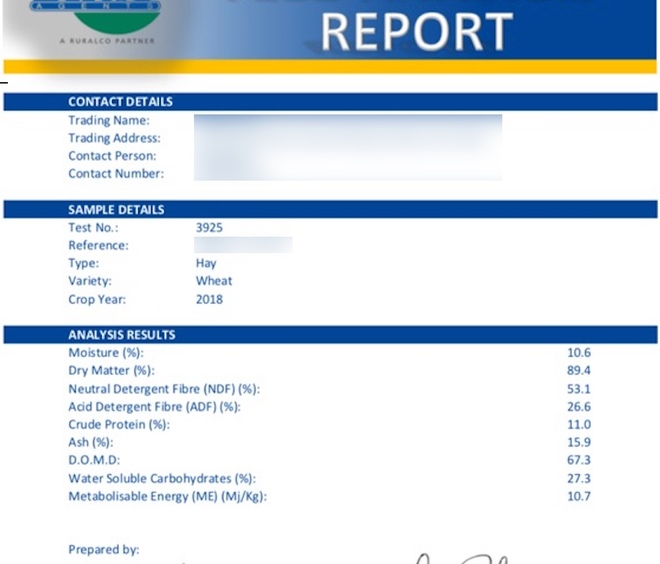This screenshot has width=660, height=564.
Task: Select the CONTACT DETAILS section header
Action: (x=120, y=102)
